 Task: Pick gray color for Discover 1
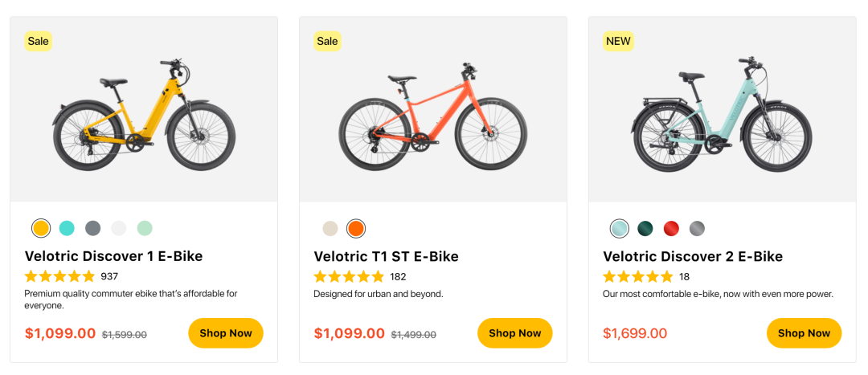pos(92,228)
